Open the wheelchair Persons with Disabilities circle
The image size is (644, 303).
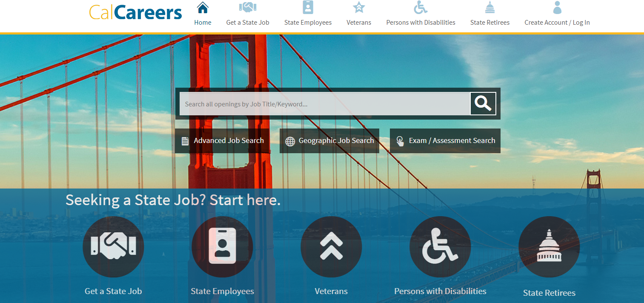point(440,247)
